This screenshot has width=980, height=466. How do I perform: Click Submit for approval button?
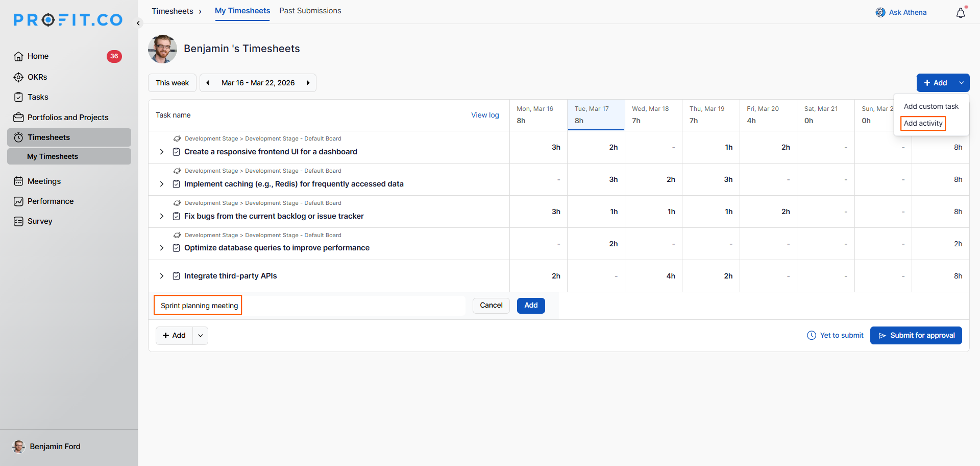tap(916, 336)
